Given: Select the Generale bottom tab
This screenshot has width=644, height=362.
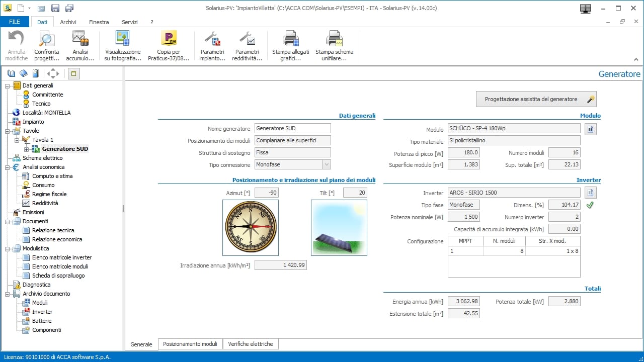Looking at the screenshot, I should tap(141, 344).
